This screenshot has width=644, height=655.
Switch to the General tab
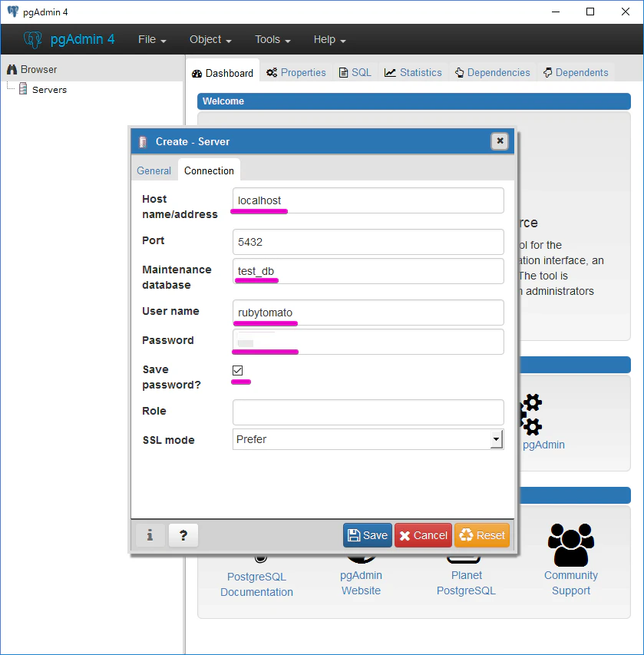(154, 170)
